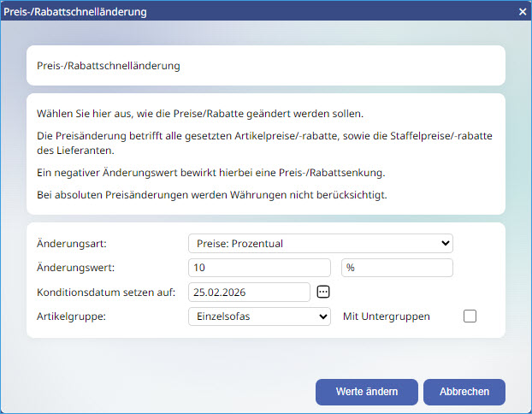Enable the Mit Untergruppen checkbox
532x414 pixels.
(470, 316)
